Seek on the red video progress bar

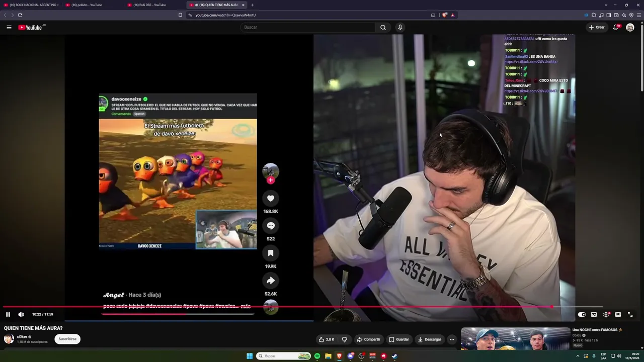pyautogui.click(x=303, y=306)
